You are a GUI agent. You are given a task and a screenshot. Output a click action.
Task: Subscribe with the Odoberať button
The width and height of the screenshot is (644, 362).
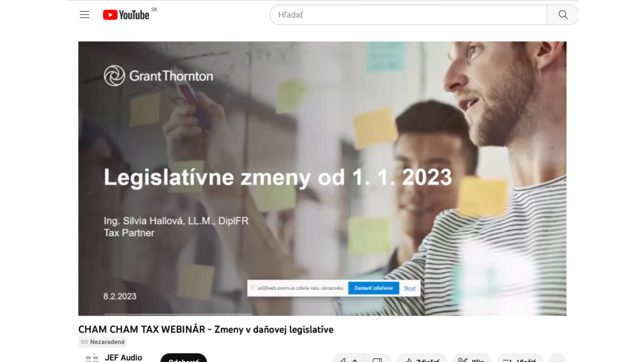184,359
